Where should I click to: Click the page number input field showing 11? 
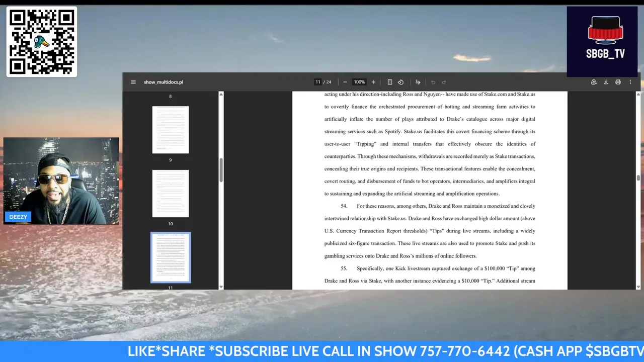pyautogui.click(x=318, y=82)
